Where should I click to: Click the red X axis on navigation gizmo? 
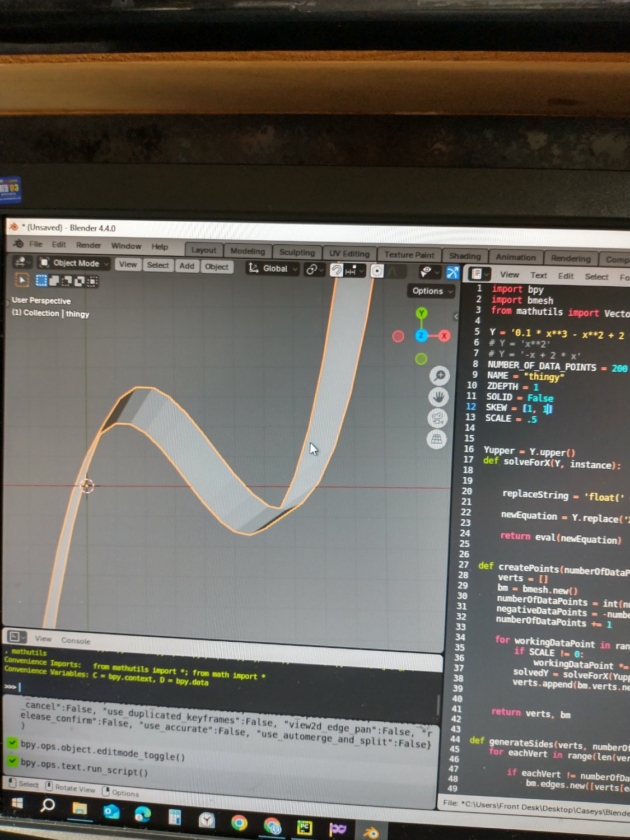click(x=444, y=336)
